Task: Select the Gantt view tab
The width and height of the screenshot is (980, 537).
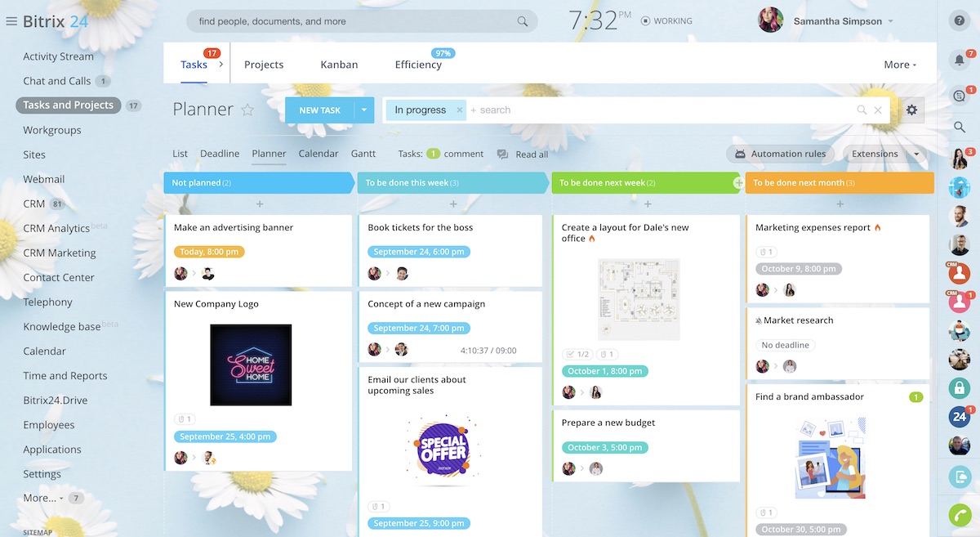Action: 363,154
